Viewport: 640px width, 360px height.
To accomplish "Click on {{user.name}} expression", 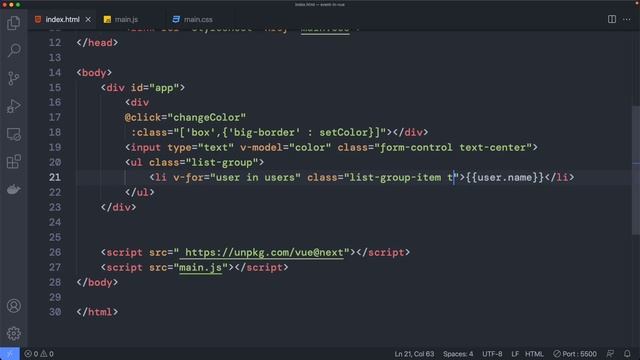I will tap(505, 178).
